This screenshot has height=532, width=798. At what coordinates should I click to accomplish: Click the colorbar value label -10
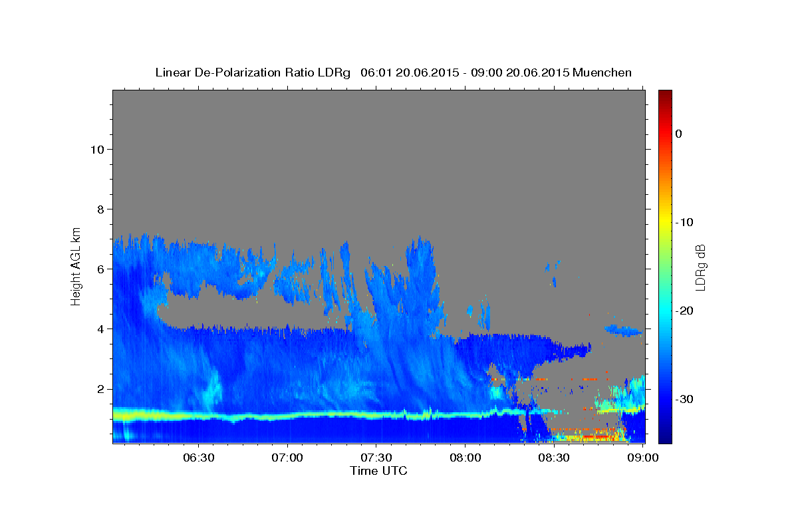[684, 222]
